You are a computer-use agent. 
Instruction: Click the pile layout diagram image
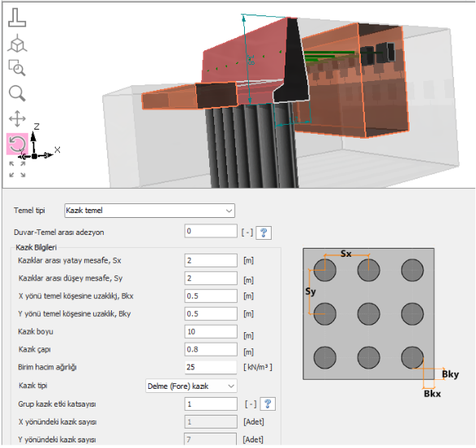[368, 314]
